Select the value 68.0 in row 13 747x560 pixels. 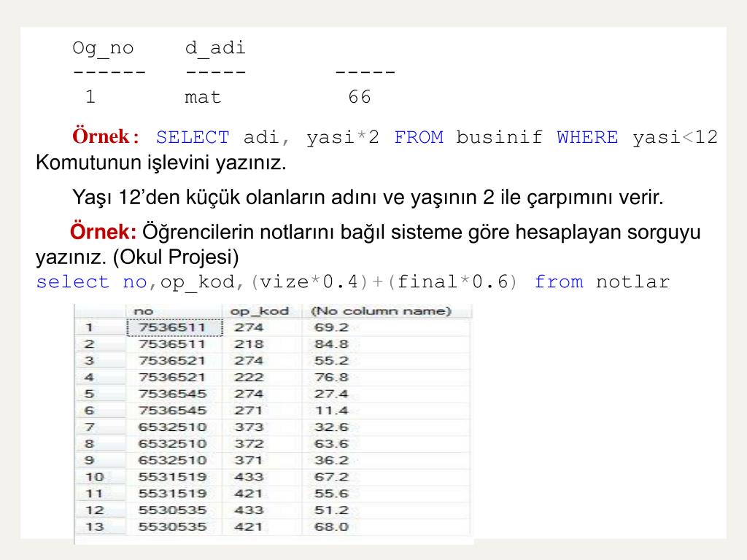pyautogui.click(x=332, y=527)
